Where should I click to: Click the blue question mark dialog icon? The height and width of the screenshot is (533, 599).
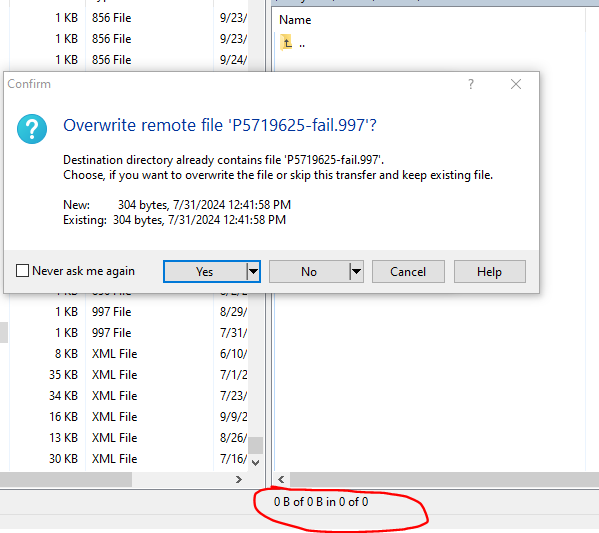32,129
